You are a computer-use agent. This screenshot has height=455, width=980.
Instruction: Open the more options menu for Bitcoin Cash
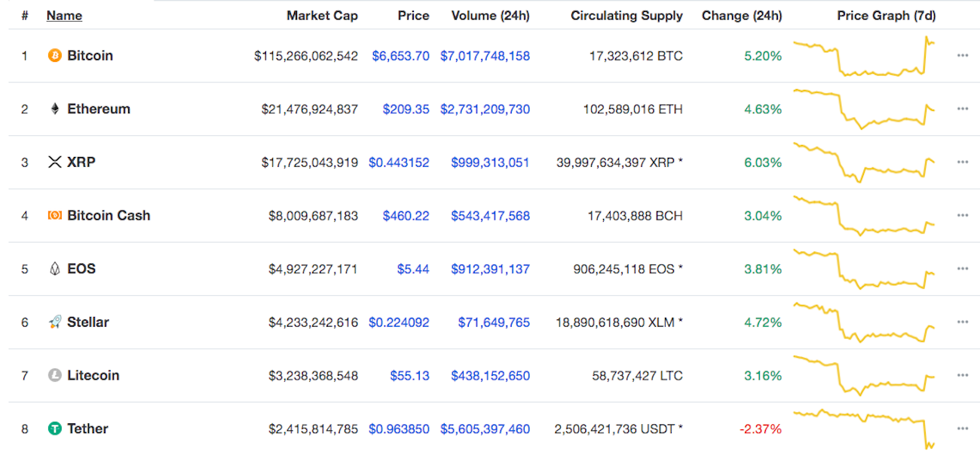tap(962, 216)
